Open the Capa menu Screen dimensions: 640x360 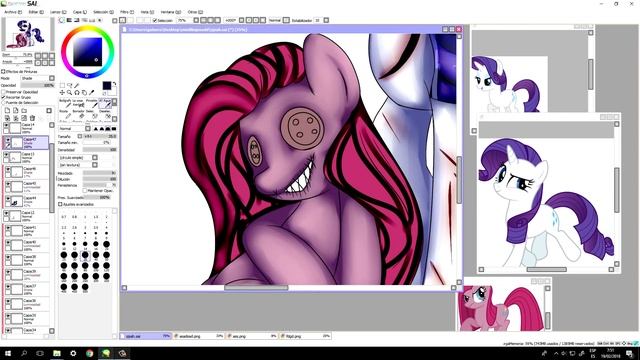80,12
